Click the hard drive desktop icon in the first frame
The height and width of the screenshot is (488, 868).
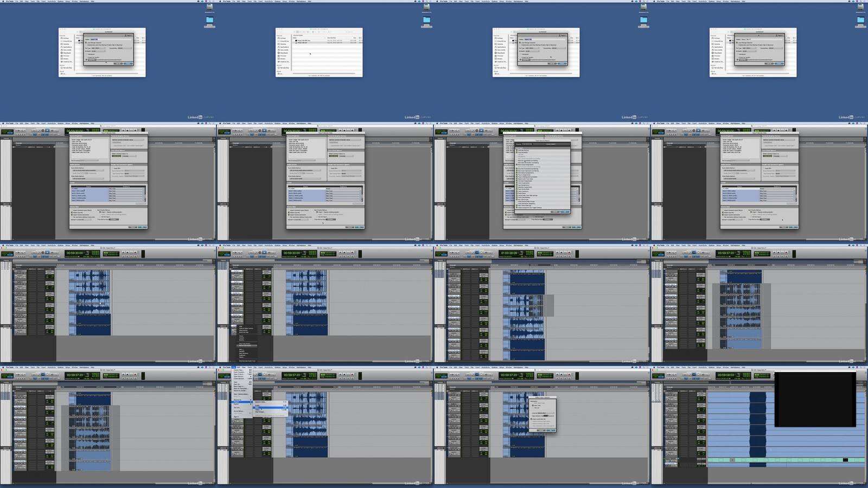[x=209, y=8]
